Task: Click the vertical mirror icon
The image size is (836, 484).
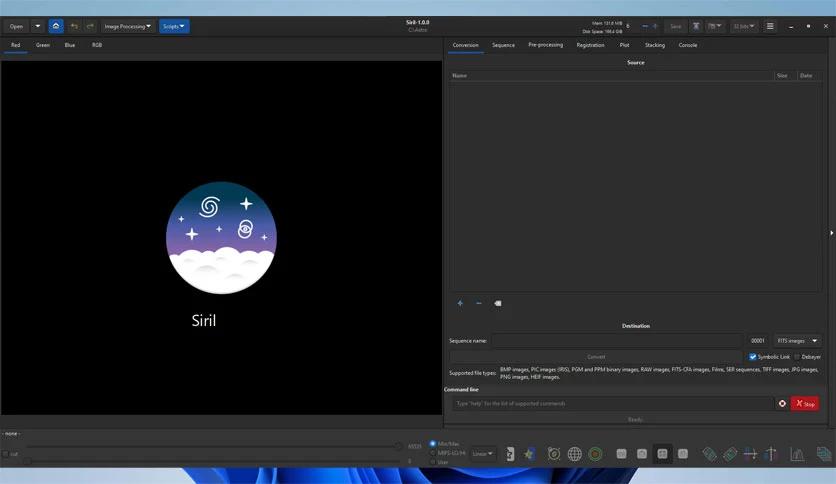Action: [770, 454]
